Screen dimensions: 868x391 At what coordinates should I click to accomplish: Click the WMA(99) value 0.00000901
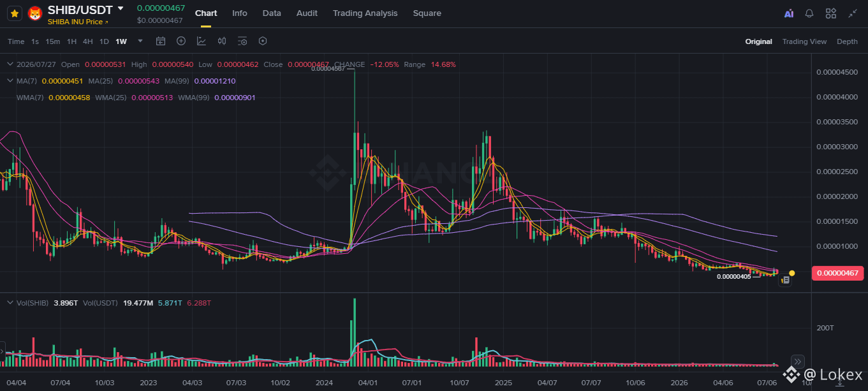tap(235, 98)
